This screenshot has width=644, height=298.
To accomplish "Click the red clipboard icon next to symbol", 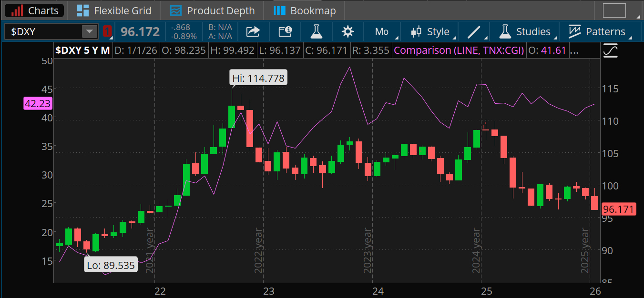I will 108,32.
